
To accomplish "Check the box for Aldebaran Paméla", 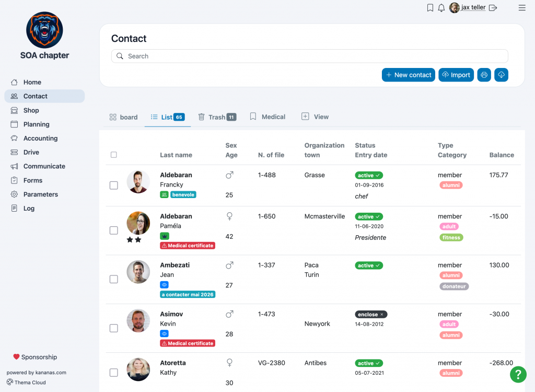I will pos(113,230).
